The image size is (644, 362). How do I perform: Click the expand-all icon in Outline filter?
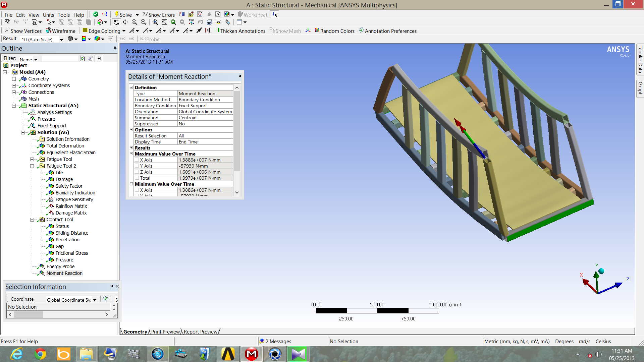point(99,58)
